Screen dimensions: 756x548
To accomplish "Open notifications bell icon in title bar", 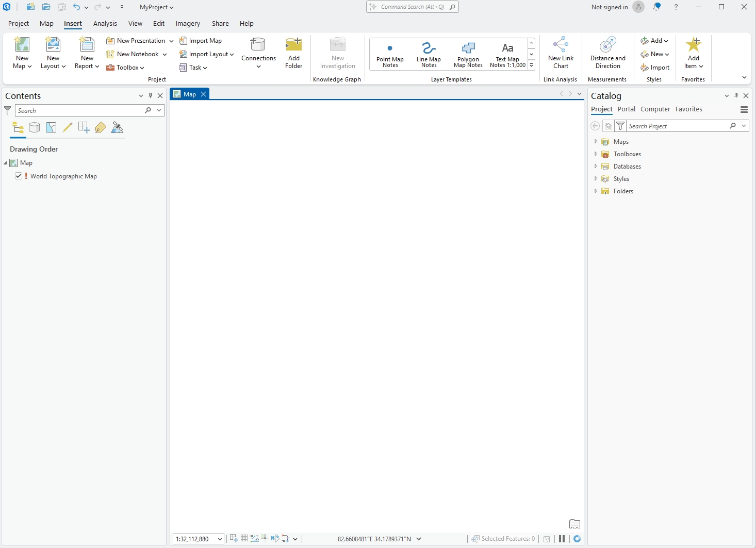I will [x=656, y=7].
